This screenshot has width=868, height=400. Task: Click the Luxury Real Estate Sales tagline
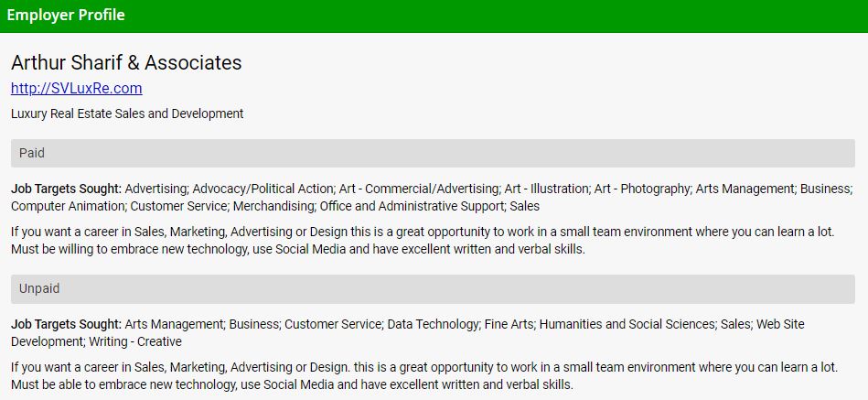[127, 114]
